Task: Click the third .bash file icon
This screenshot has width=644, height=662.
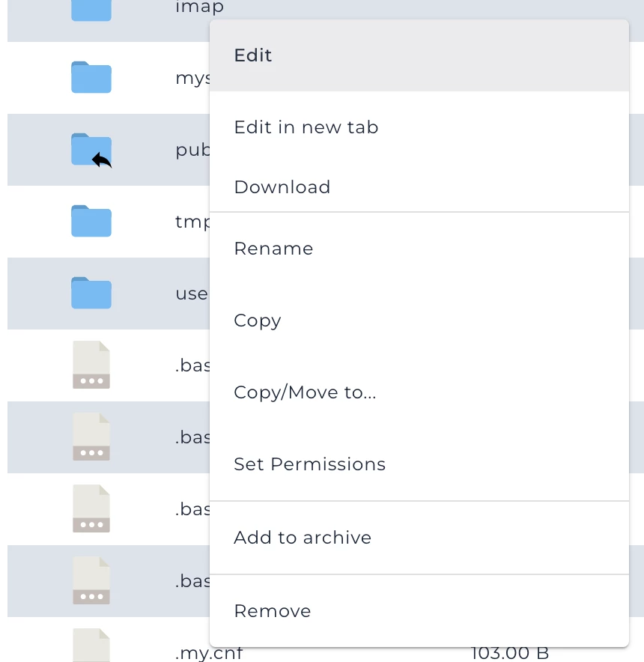Action: pos(91,509)
